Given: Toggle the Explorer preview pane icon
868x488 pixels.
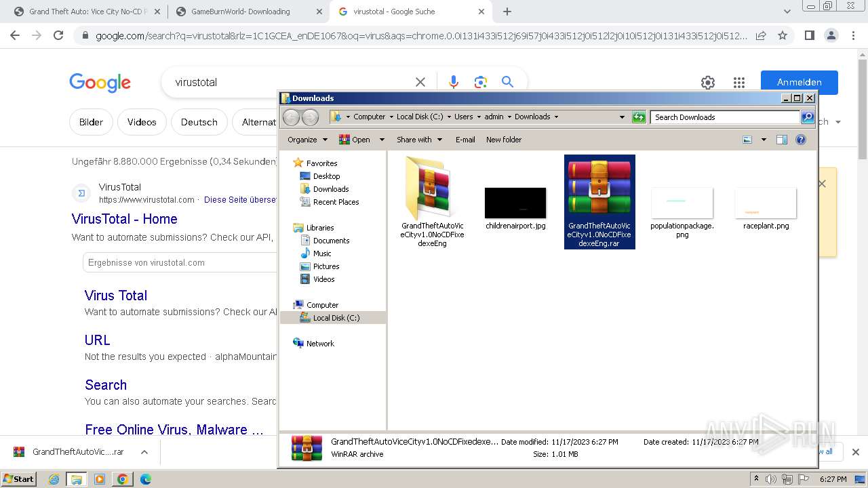Looking at the screenshot, I should 782,140.
